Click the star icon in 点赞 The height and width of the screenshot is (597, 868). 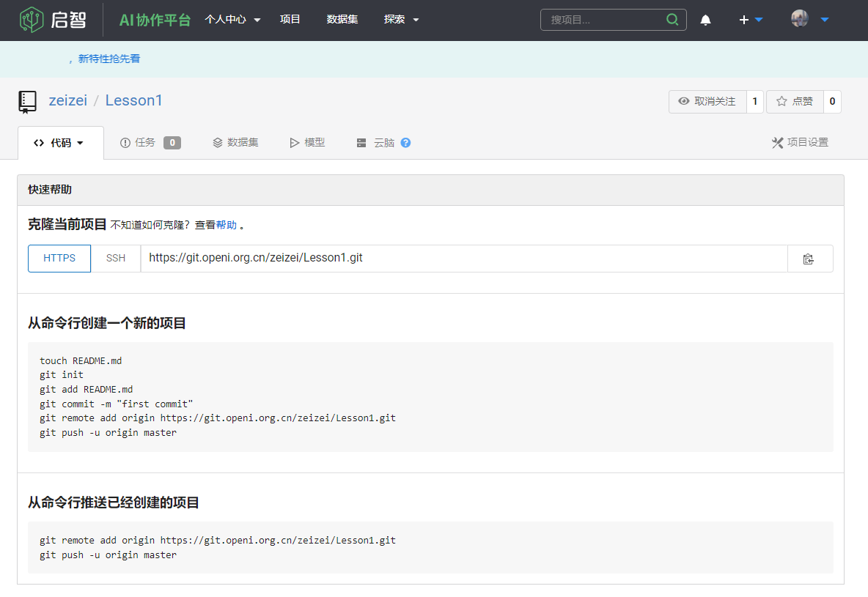coord(781,101)
